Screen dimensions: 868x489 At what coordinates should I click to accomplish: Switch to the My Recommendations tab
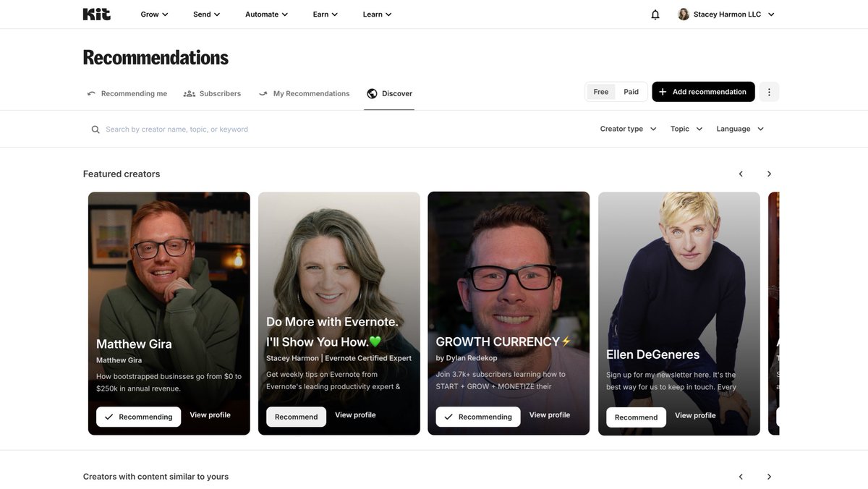click(304, 93)
